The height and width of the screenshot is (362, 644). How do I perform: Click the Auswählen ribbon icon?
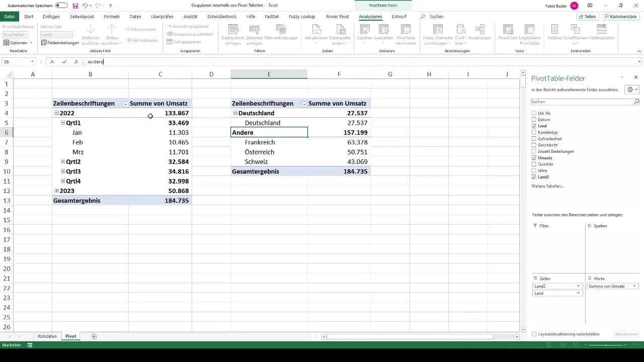click(x=384, y=29)
